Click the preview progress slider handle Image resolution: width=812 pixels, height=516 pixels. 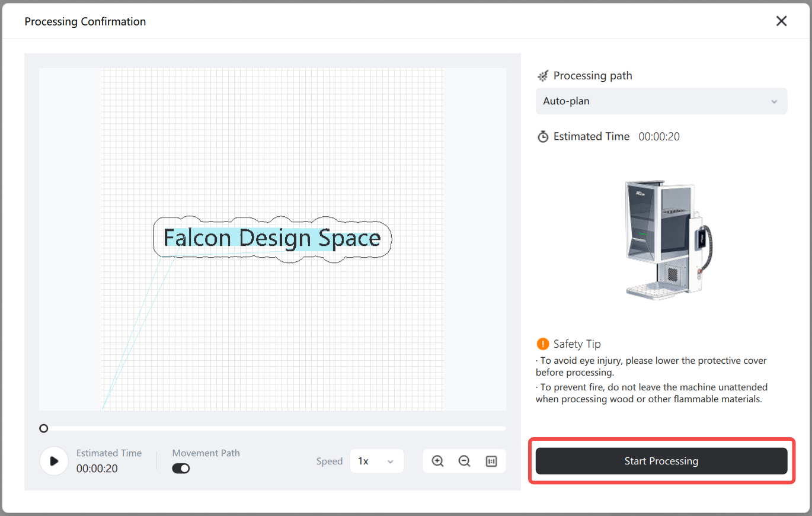point(43,428)
